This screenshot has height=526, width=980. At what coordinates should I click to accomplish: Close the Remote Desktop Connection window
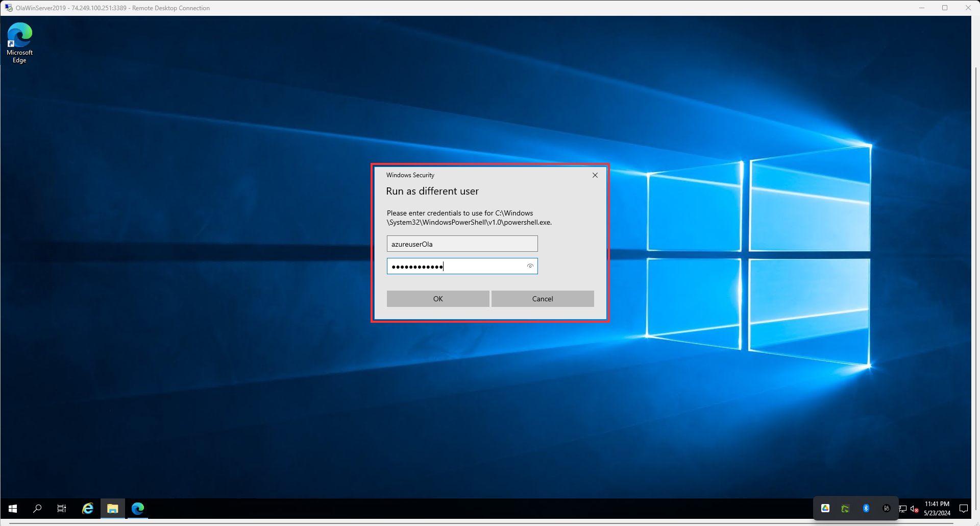[x=968, y=8]
